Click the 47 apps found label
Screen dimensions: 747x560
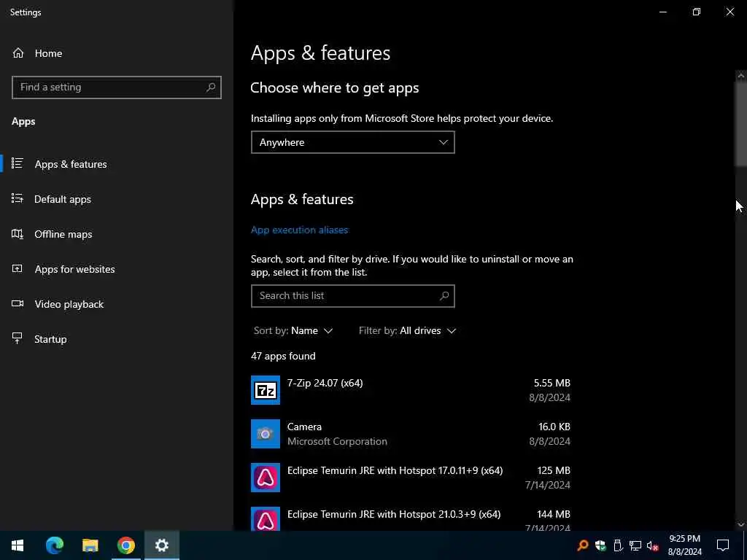(x=283, y=356)
